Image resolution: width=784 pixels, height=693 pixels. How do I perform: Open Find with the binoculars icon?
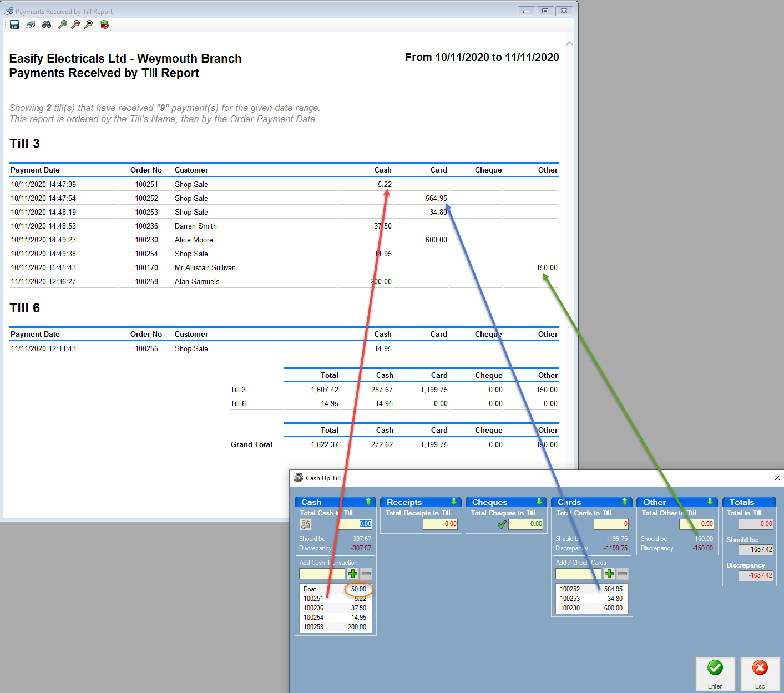47,24
